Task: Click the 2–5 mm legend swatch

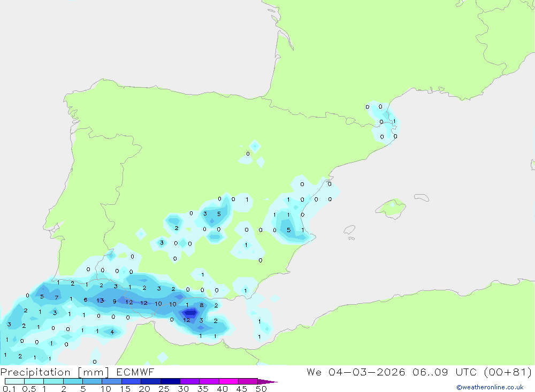Action: pos(73,381)
